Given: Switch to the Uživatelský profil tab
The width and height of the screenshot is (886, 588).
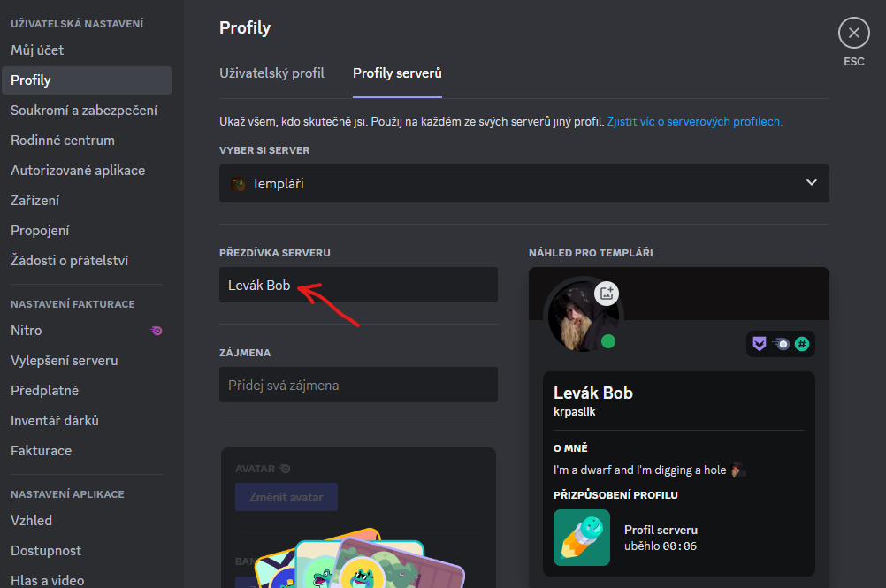Looking at the screenshot, I should [x=271, y=73].
